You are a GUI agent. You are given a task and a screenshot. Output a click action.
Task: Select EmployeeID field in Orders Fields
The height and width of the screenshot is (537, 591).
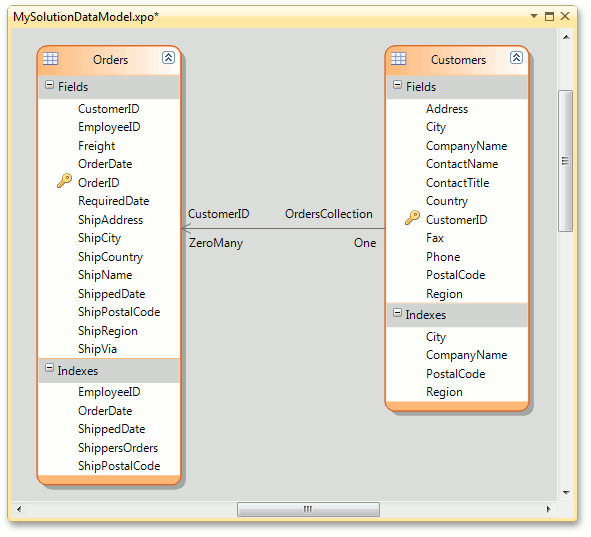click(x=109, y=127)
